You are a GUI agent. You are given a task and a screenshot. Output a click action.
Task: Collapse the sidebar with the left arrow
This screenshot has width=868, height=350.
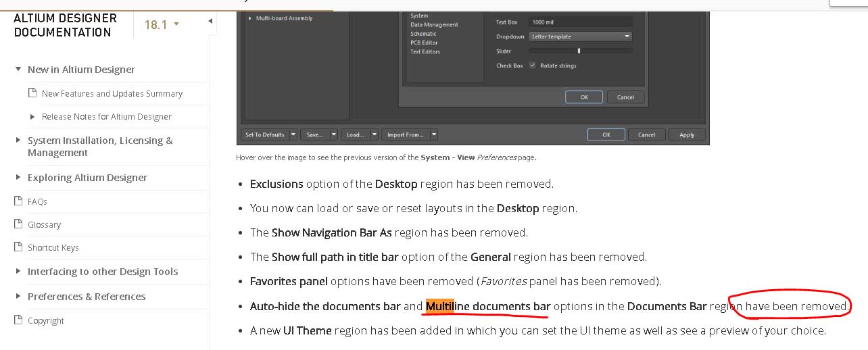tap(210, 21)
